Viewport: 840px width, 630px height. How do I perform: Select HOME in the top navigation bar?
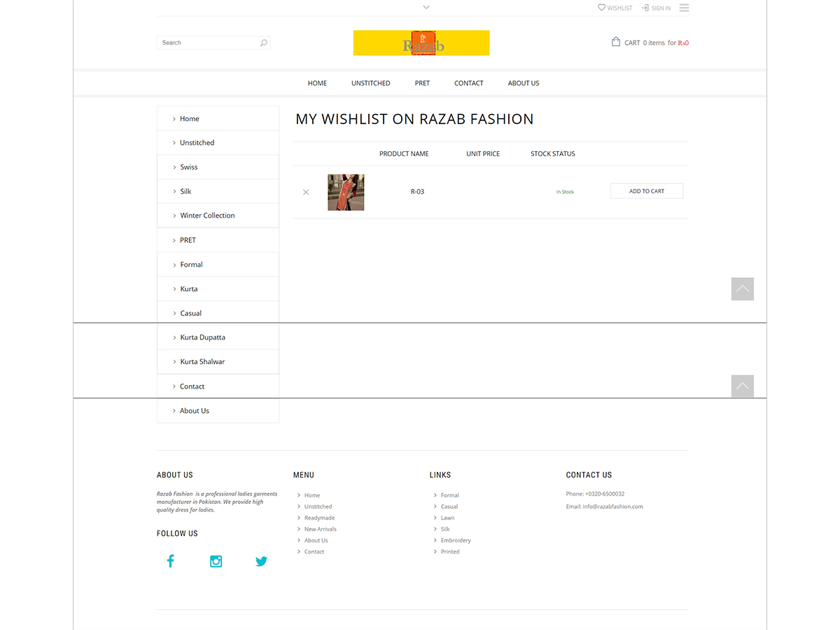click(x=317, y=83)
